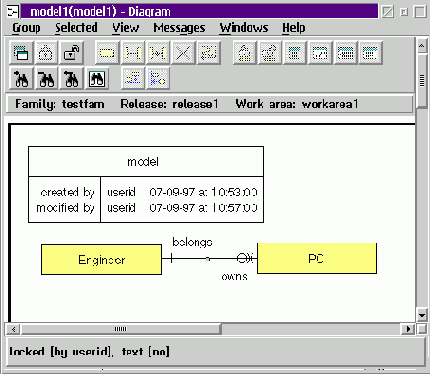This screenshot has width=430, height=374.
Task: Click the lock icon in the toolbar
Action: tap(46, 53)
